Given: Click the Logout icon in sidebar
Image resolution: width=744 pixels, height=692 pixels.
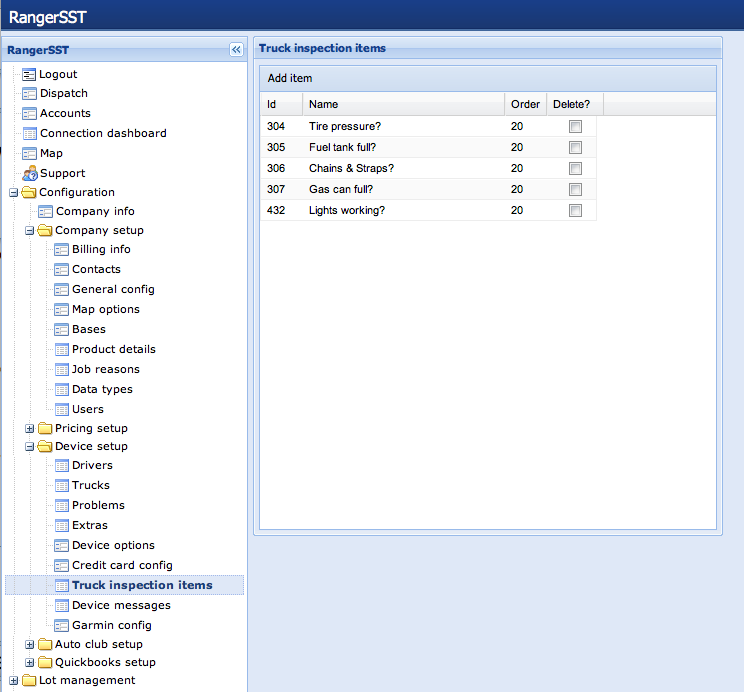Looking at the screenshot, I should tap(29, 74).
